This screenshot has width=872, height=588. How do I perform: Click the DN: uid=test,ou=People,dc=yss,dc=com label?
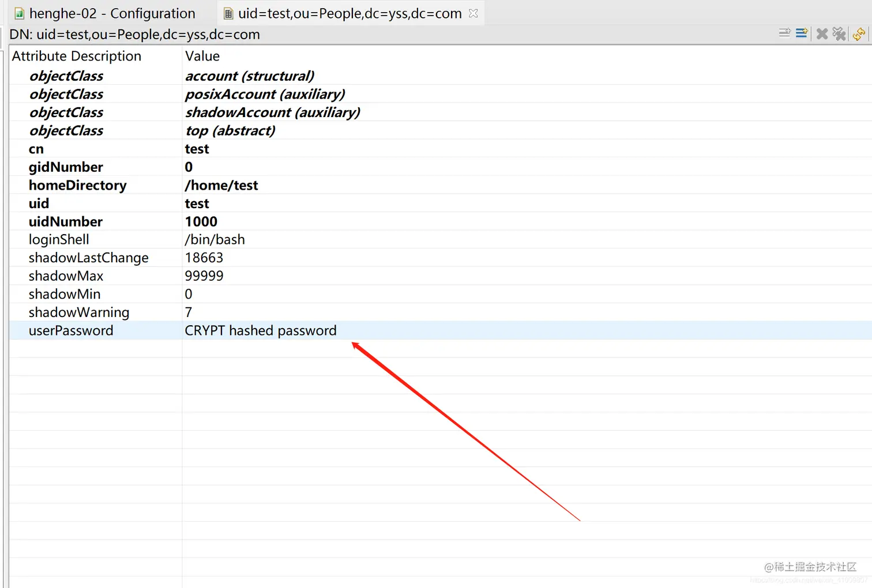coord(135,35)
